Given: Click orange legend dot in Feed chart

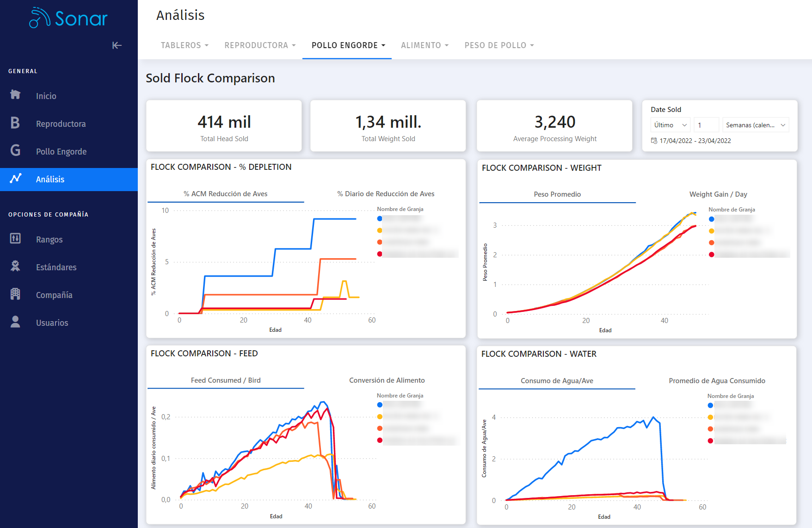Looking at the screenshot, I should pyautogui.click(x=380, y=429).
